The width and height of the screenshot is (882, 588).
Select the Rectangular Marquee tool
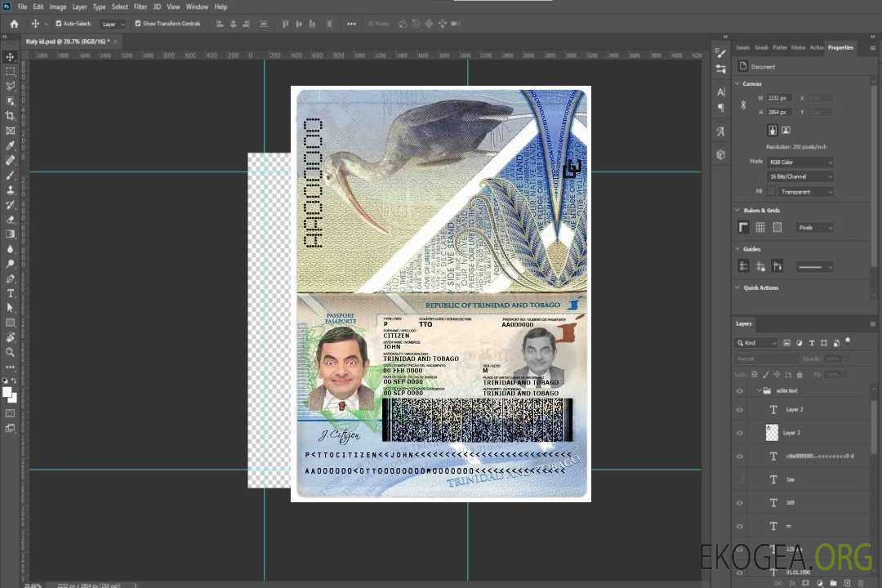[10, 72]
